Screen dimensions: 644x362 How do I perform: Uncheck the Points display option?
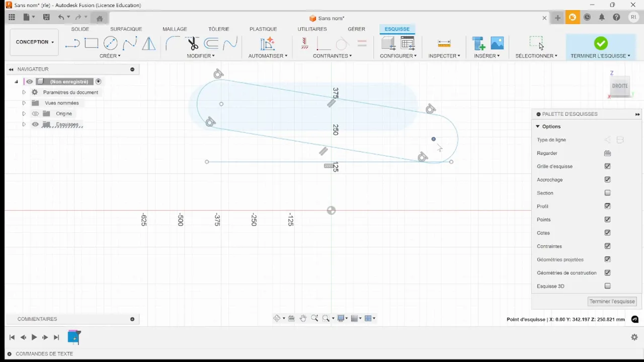point(607,219)
